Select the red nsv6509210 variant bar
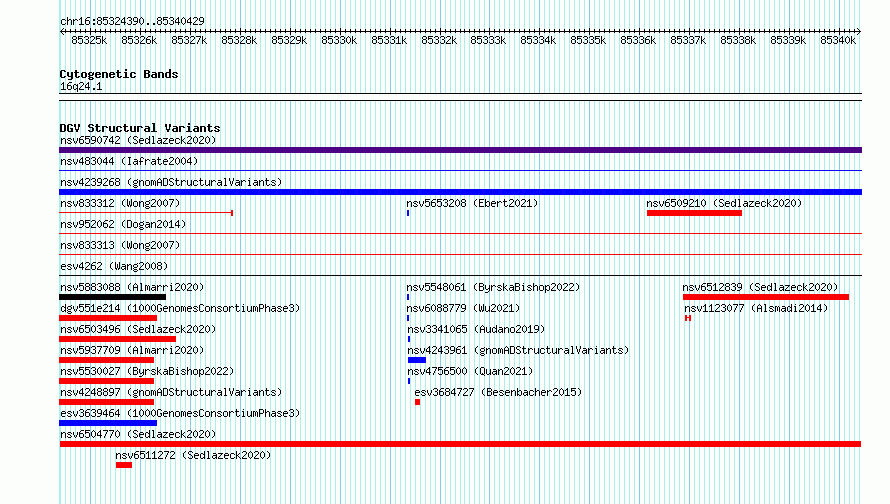 click(x=694, y=213)
